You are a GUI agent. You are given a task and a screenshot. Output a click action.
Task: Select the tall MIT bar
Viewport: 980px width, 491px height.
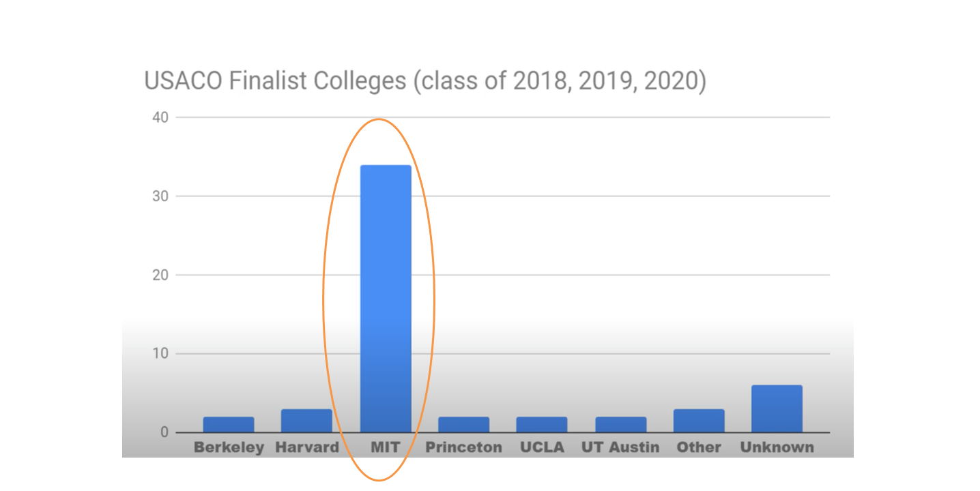point(386,298)
